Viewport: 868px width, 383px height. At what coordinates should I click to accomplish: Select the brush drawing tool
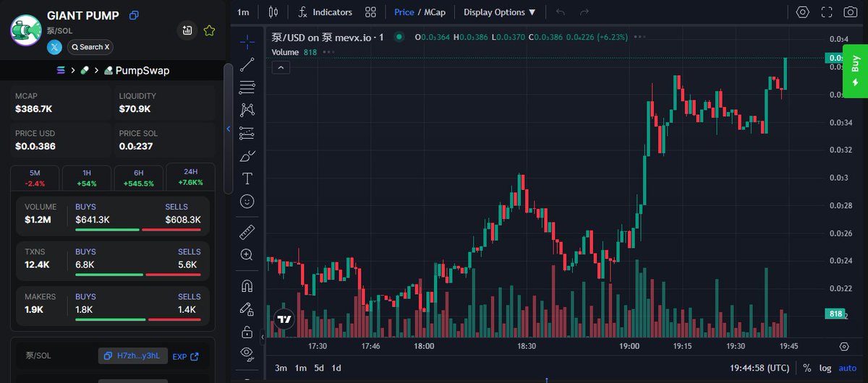click(247, 156)
